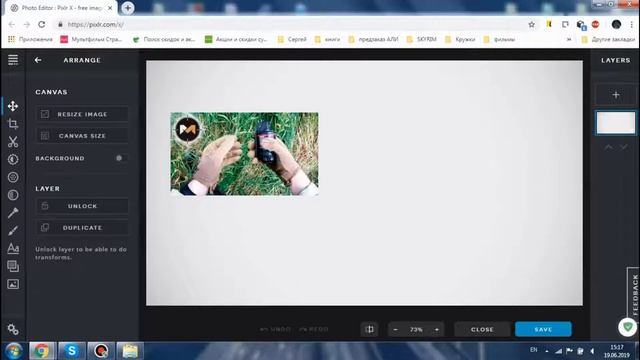This screenshot has height=360, width=640.
Task: Bookmark this page with the star
Action: (x=531, y=24)
